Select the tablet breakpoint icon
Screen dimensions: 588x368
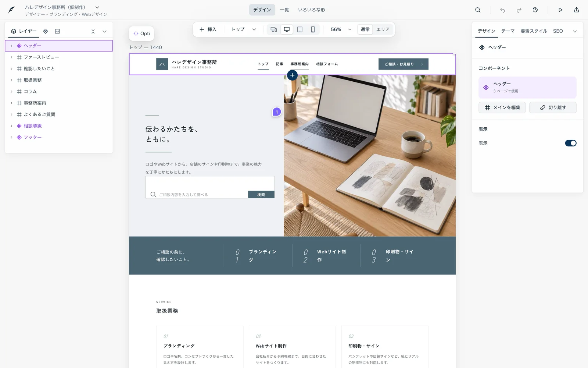point(300,29)
